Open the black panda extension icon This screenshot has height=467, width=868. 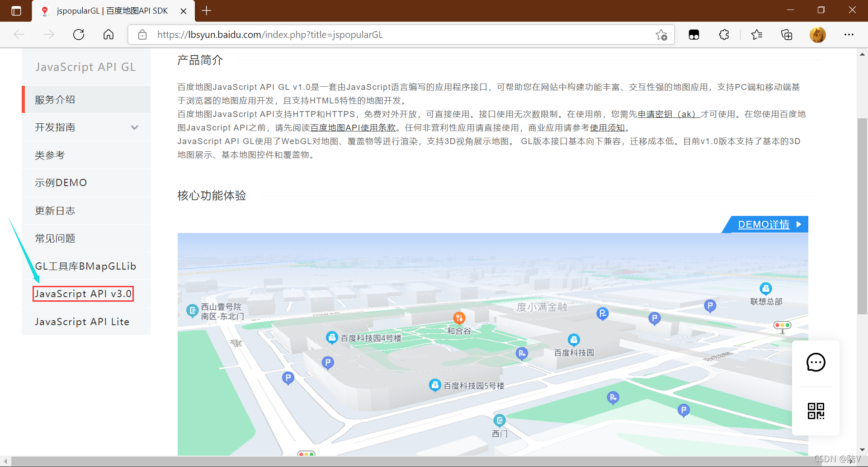tap(694, 35)
